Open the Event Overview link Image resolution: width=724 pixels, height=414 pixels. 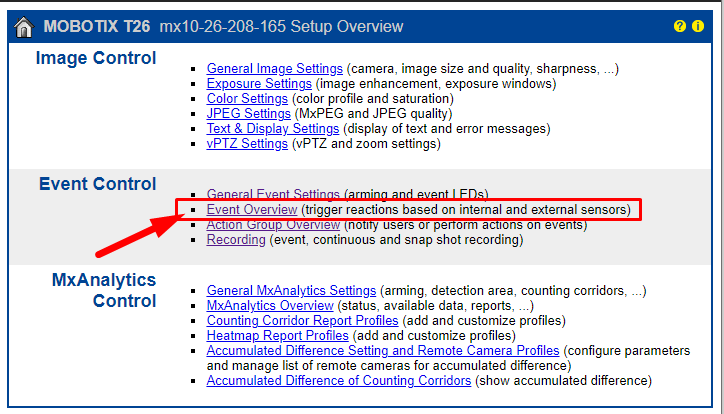(252, 210)
